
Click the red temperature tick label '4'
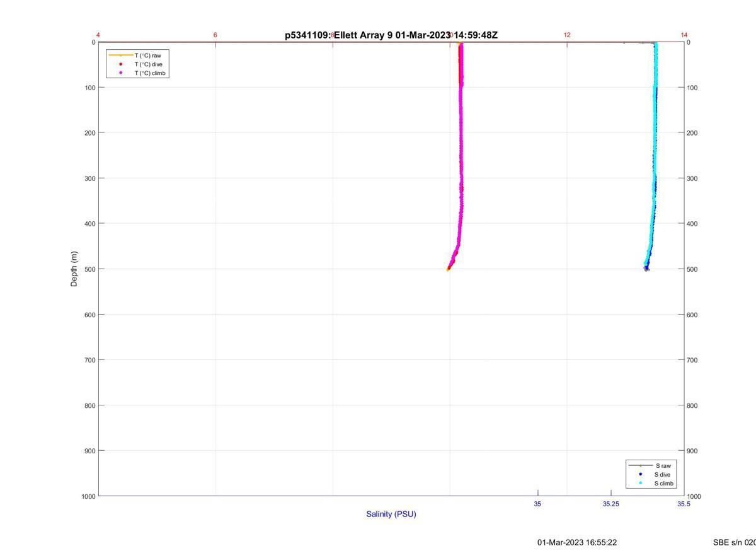[98, 35]
